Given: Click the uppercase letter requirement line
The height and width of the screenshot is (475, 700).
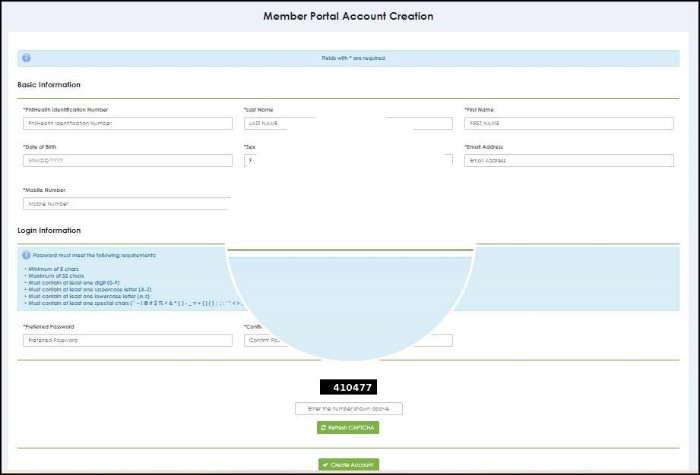Looking at the screenshot, I should (x=90, y=289).
